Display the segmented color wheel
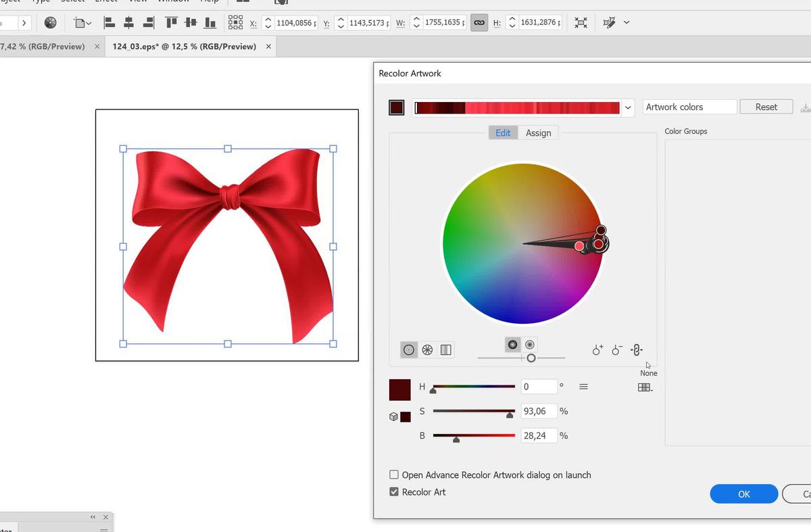 pos(427,349)
